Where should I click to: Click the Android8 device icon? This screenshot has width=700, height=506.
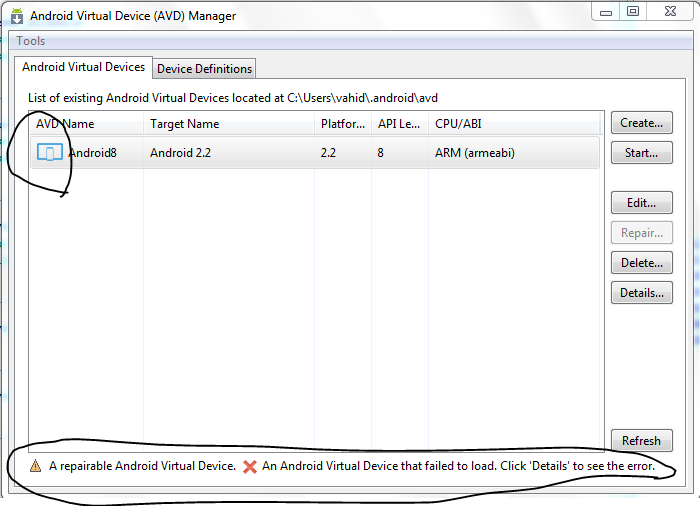click(50, 153)
